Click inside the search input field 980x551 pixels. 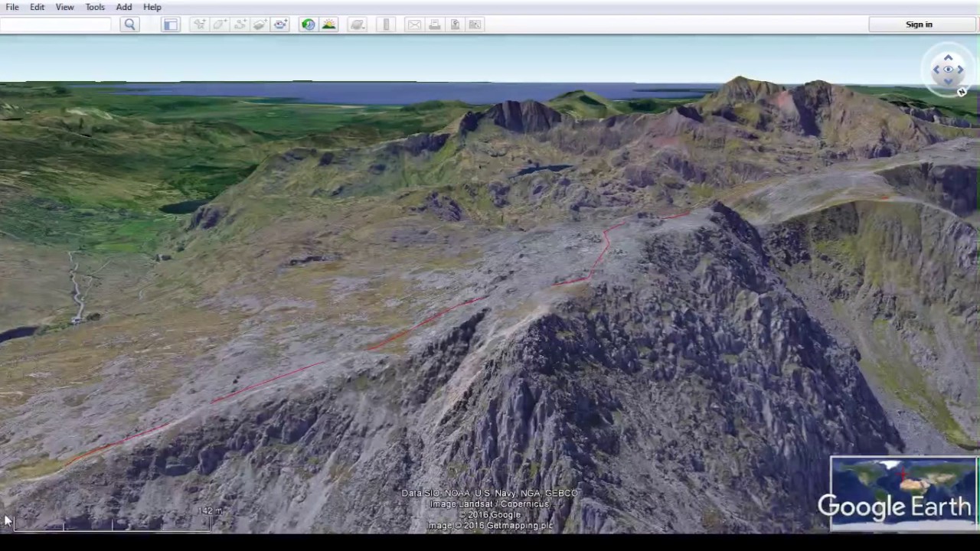point(57,24)
